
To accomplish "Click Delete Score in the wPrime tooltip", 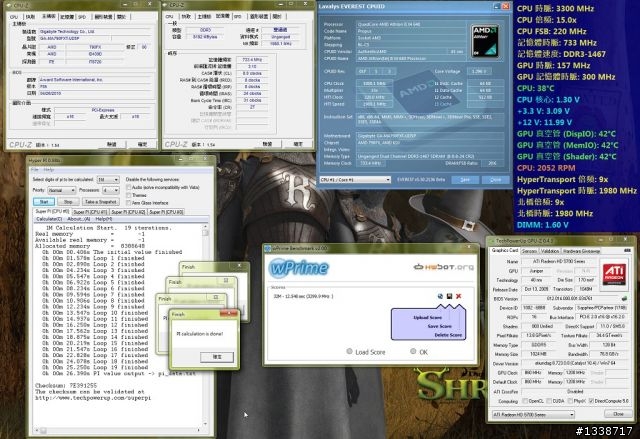I will point(448,335).
